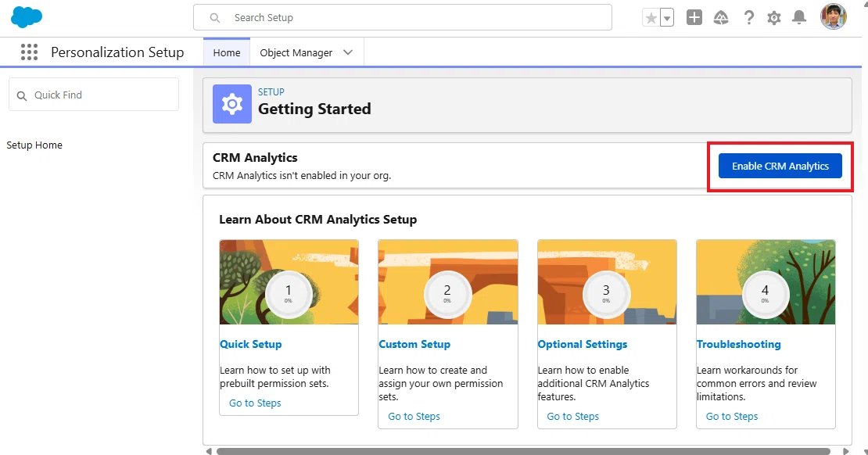Click the search magnifier icon in Search Setup

click(215, 18)
